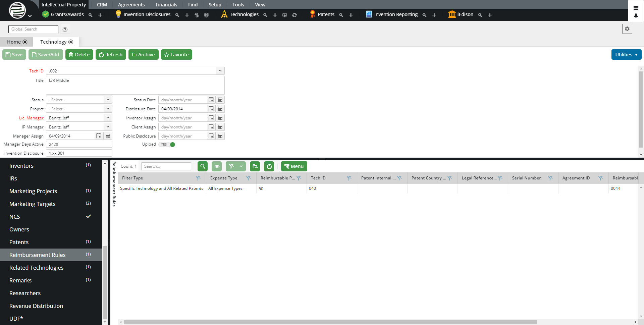Add a new Technology record
Image resolution: width=644 pixels, height=325 pixels.
275,14
